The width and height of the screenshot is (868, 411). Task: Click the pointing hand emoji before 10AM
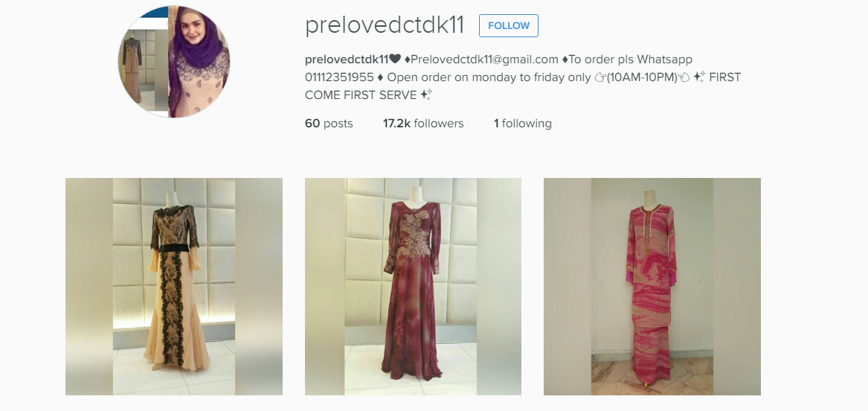point(600,77)
